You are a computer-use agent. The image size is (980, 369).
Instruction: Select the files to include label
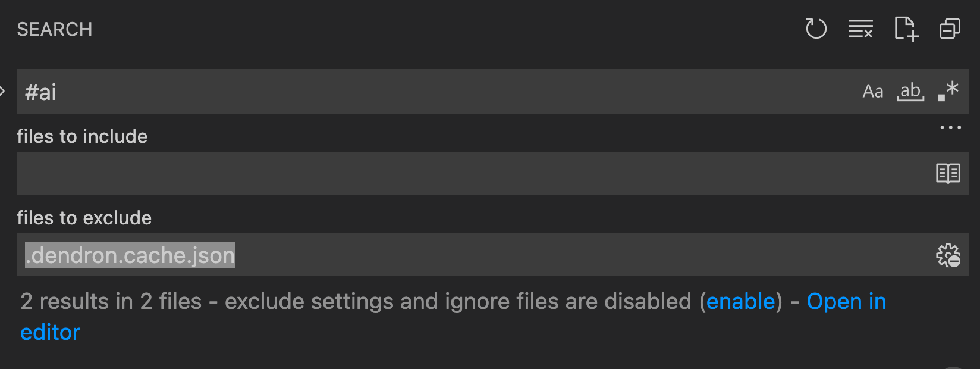81,136
